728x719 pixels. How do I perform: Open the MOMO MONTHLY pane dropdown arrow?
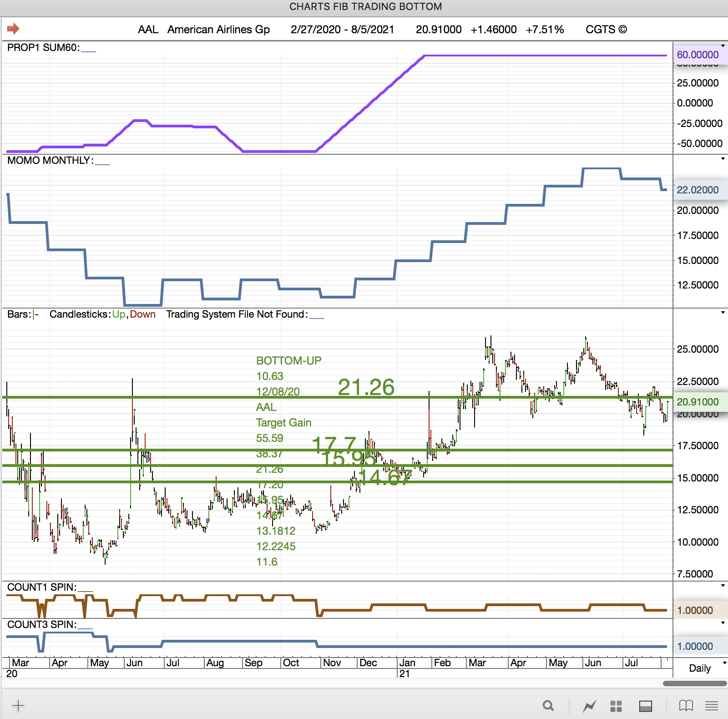(723, 159)
